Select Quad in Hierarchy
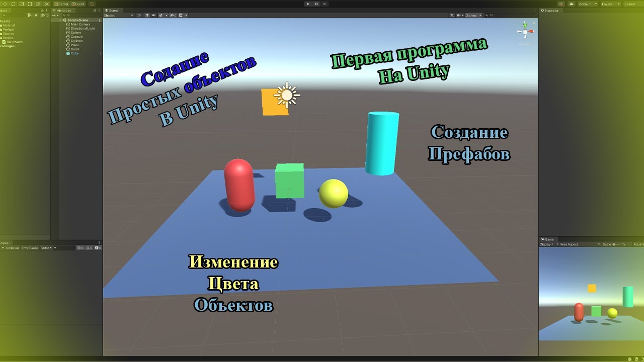The image size is (644, 362). 71,49
